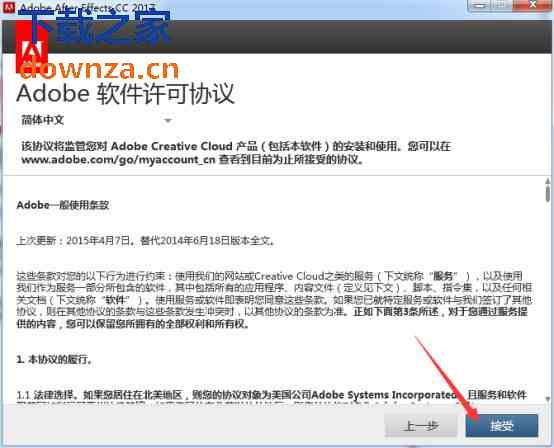This screenshot has height=448, width=554.
Task: Minimize the installer window
Action: tap(479, 5)
